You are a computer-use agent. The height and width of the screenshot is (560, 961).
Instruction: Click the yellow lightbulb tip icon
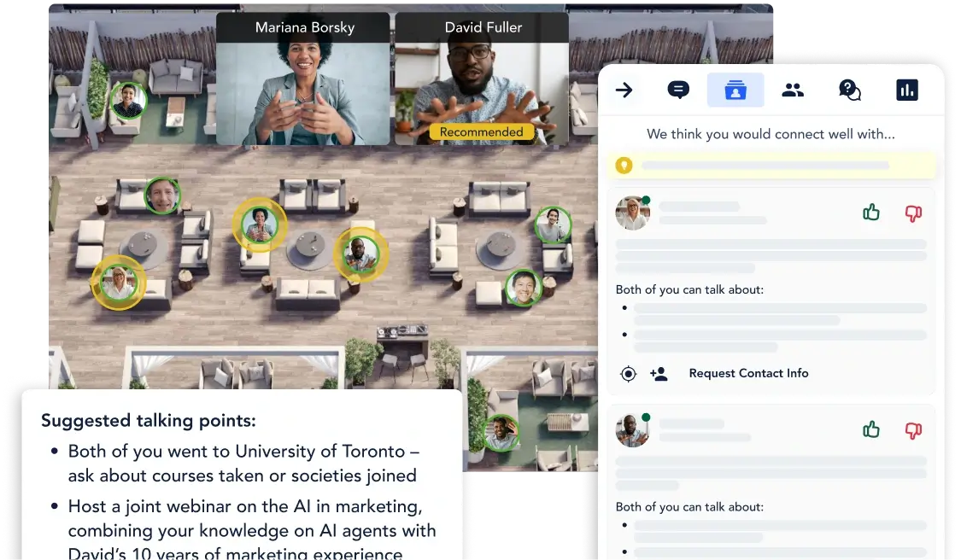tap(624, 166)
